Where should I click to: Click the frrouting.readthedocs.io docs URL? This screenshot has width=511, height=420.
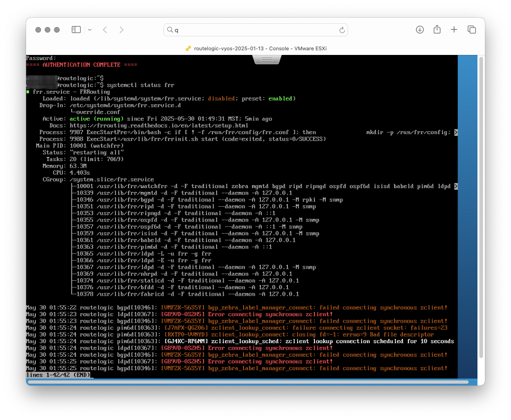(x=159, y=125)
